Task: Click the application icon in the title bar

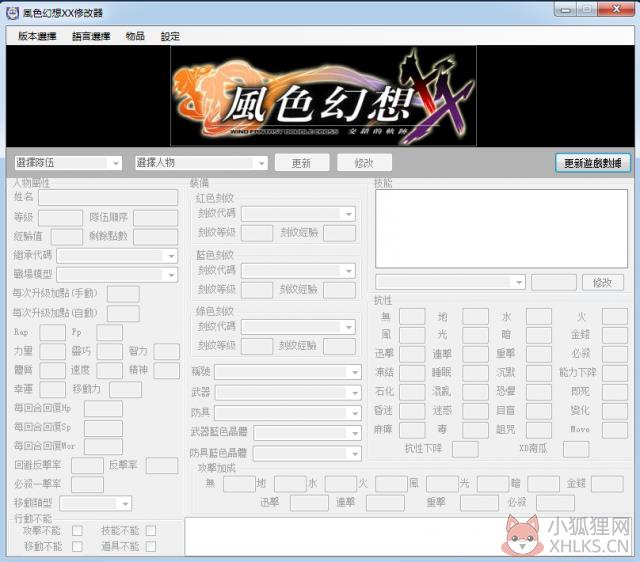Action: [x=13, y=13]
